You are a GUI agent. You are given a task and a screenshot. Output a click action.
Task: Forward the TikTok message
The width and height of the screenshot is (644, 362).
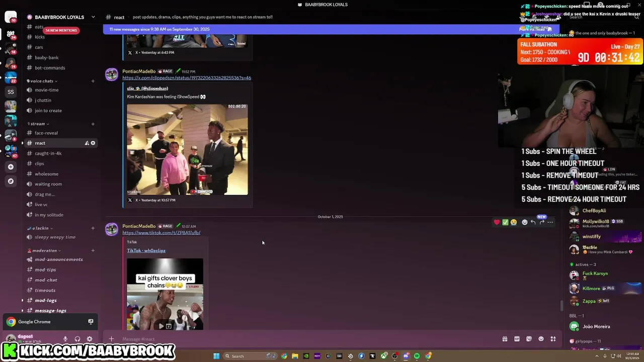(x=542, y=222)
